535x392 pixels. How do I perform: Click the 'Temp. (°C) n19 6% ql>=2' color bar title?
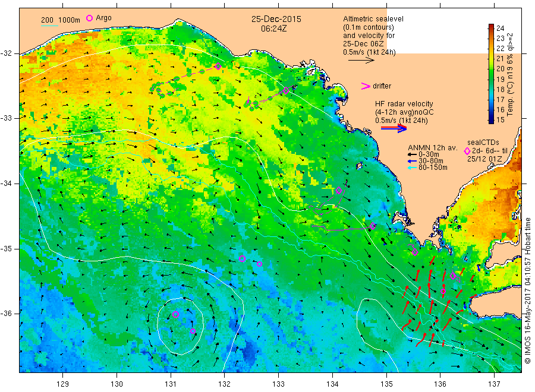(510, 74)
